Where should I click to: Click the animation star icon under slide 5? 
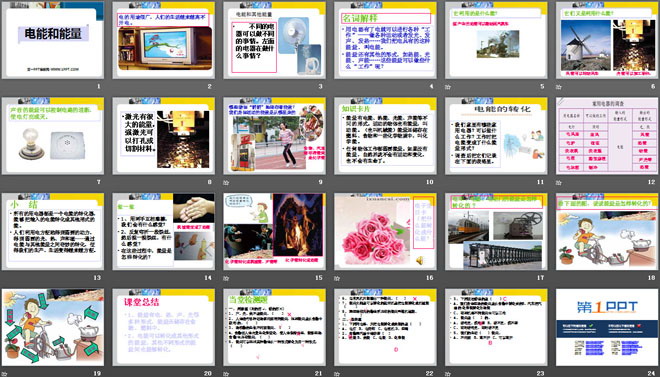coord(448,87)
